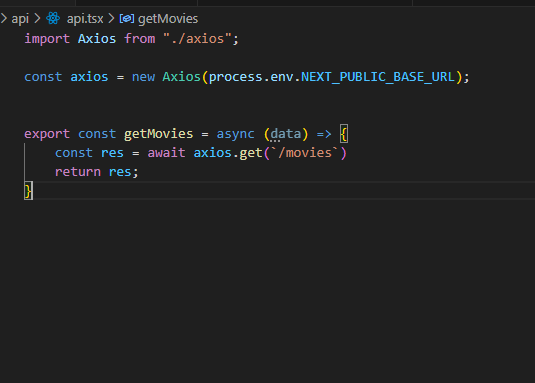Expand chevron between api and api.tsx

click(x=37, y=18)
